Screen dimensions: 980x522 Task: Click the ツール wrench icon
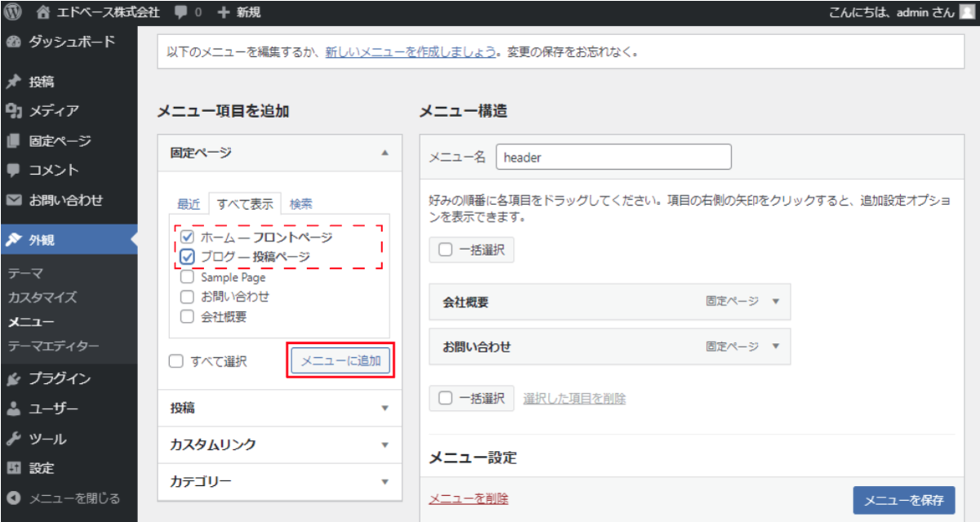(x=13, y=439)
